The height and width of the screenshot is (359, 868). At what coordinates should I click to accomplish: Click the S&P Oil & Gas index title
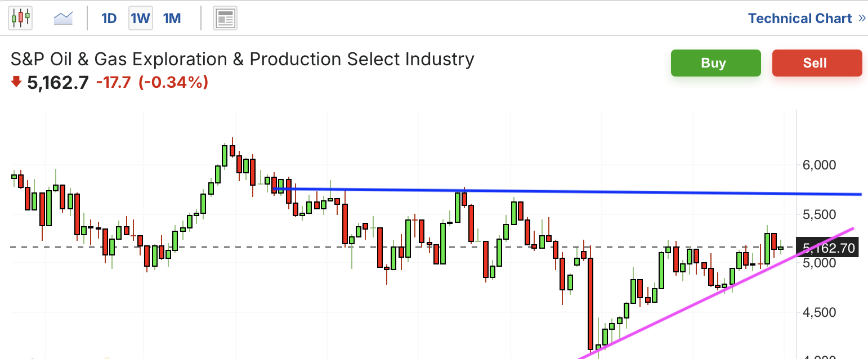coord(243,59)
